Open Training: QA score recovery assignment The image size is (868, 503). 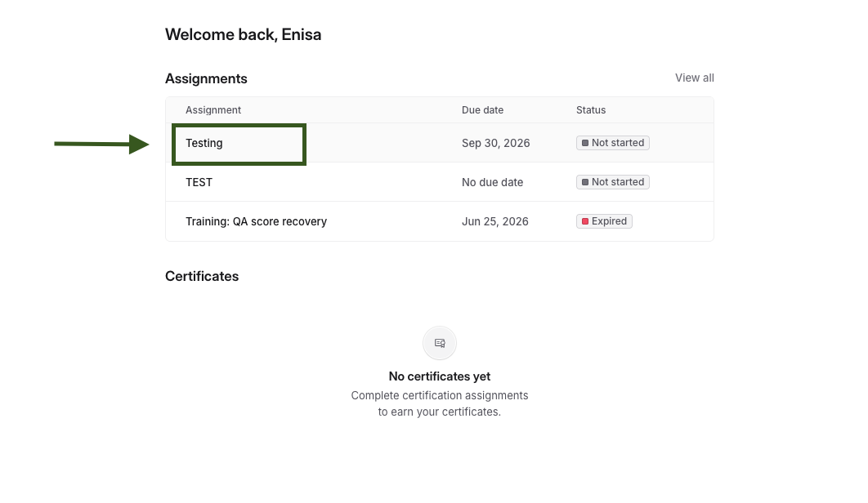(x=257, y=221)
